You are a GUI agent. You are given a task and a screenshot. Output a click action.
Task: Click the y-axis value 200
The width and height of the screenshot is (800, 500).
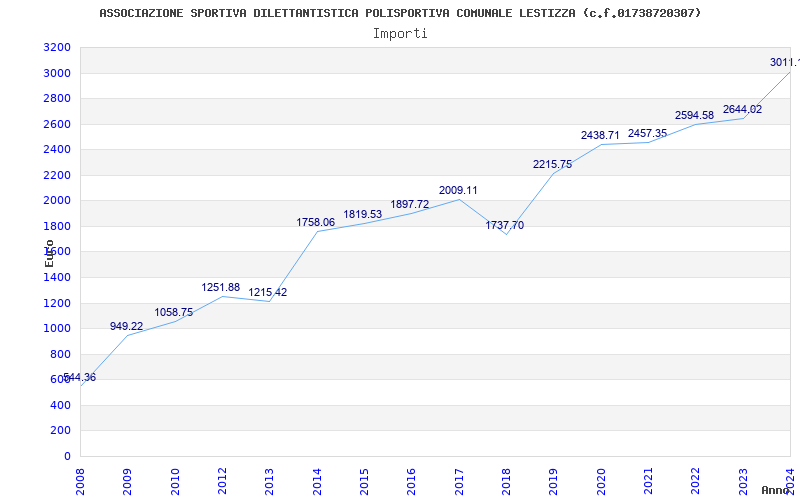coord(61,431)
